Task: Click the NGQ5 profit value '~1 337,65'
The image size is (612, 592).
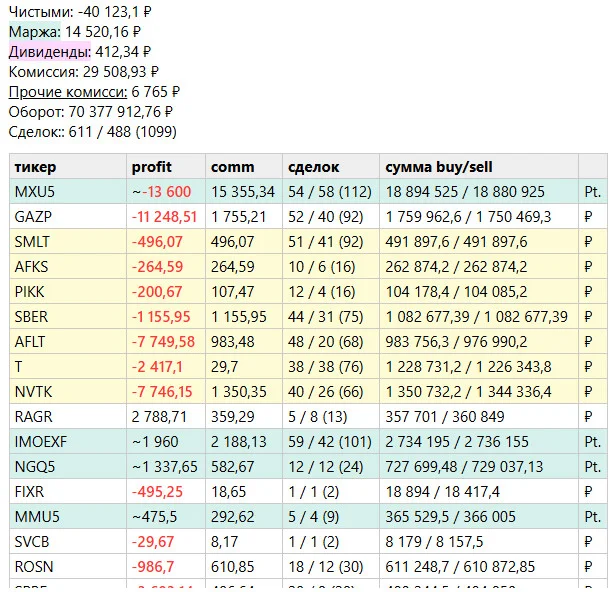Action: click(165, 466)
